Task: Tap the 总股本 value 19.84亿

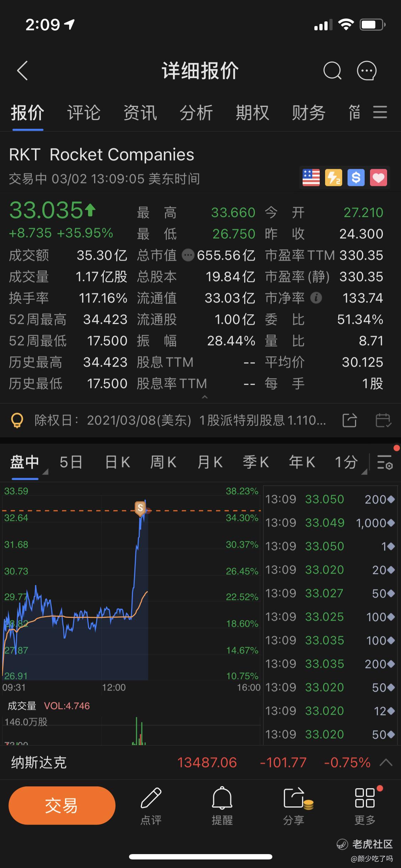Action: (x=230, y=277)
